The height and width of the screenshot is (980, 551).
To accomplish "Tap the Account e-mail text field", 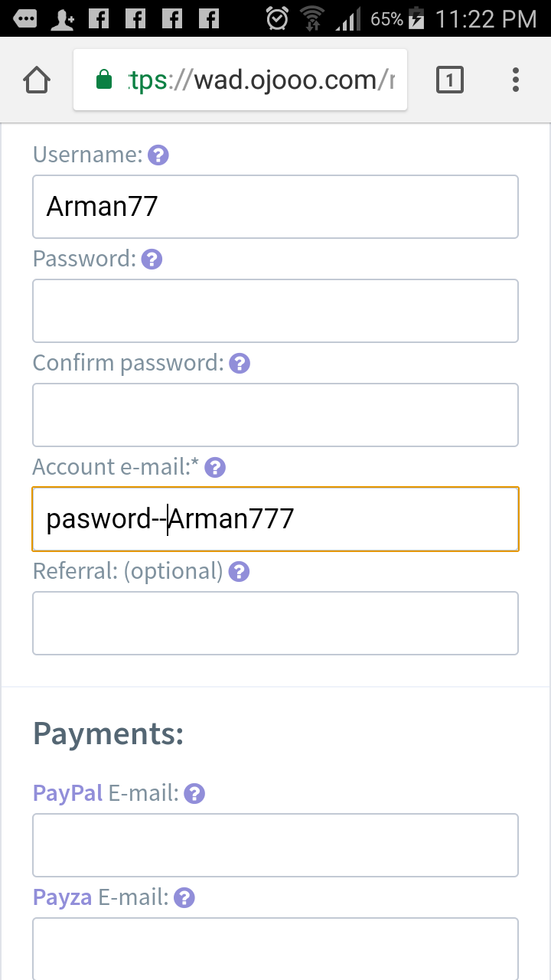I will [x=275, y=519].
